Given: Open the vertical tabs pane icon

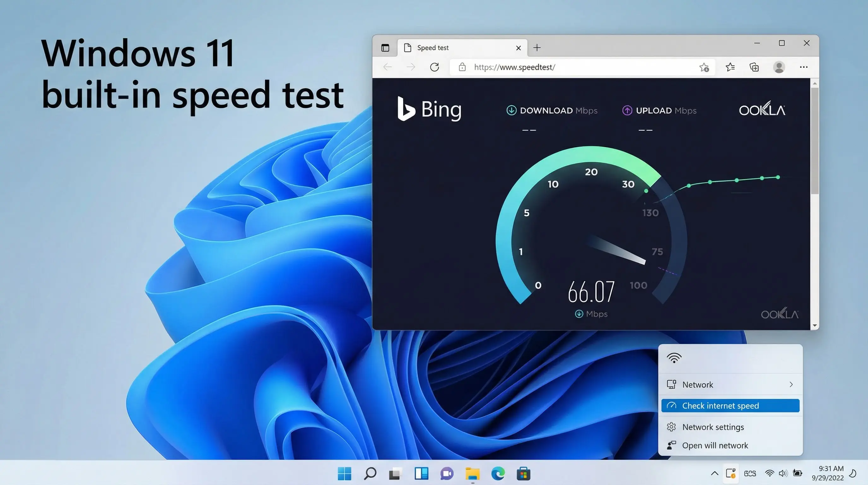Looking at the screenshot, I should (x=385, y=48).
